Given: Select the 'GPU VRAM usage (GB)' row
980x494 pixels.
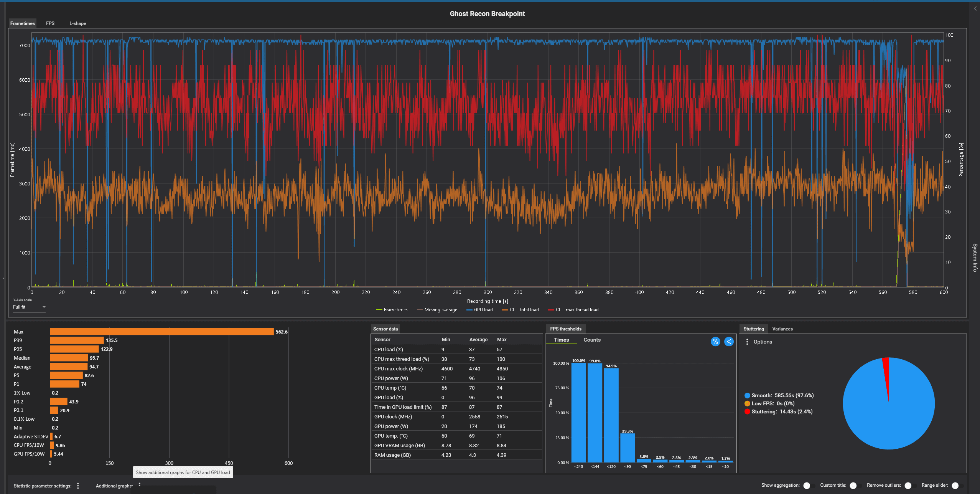Looking at the screenshot, I should [456, 445].
